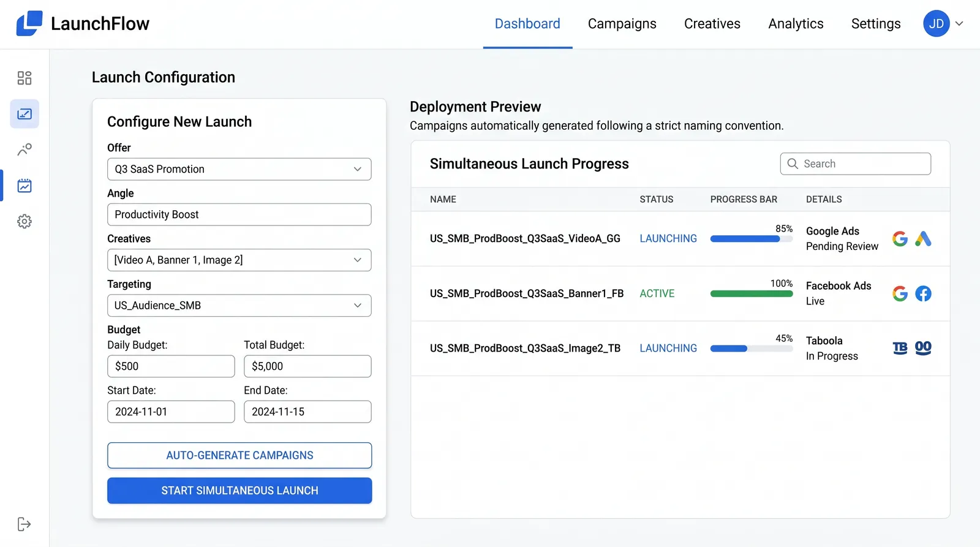
Task: Open the Creatives dropdown
Action: point(239,260)
